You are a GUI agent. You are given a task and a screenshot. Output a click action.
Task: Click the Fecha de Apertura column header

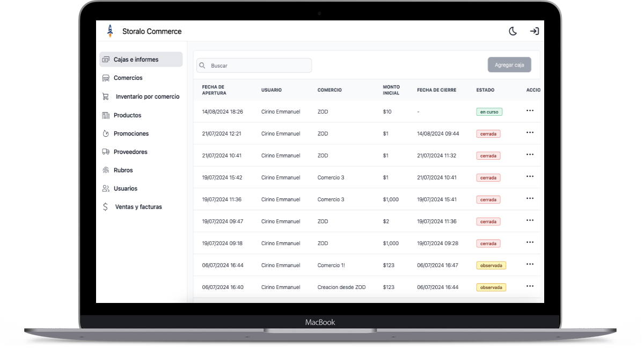214,90
